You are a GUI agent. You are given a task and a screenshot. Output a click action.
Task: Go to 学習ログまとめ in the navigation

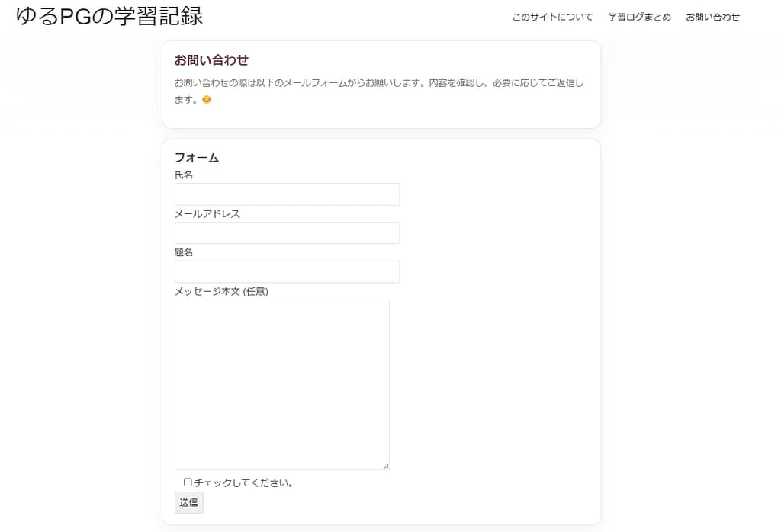639,17
